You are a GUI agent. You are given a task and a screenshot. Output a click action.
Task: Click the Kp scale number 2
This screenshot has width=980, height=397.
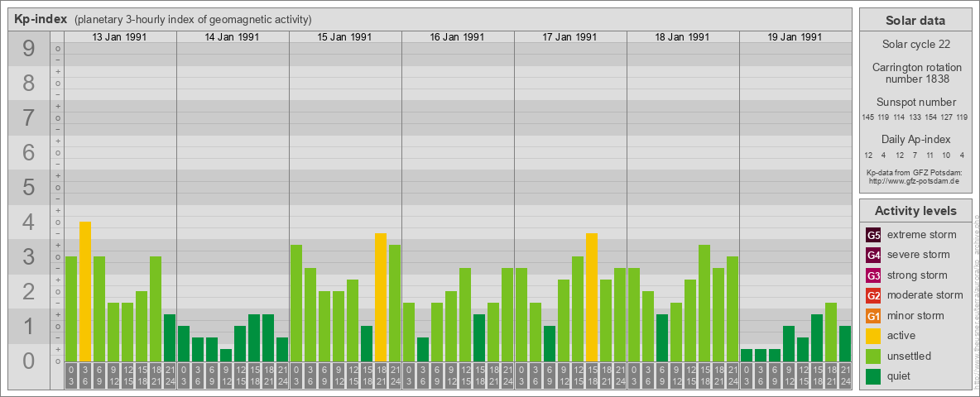click(x=29, y=291)
